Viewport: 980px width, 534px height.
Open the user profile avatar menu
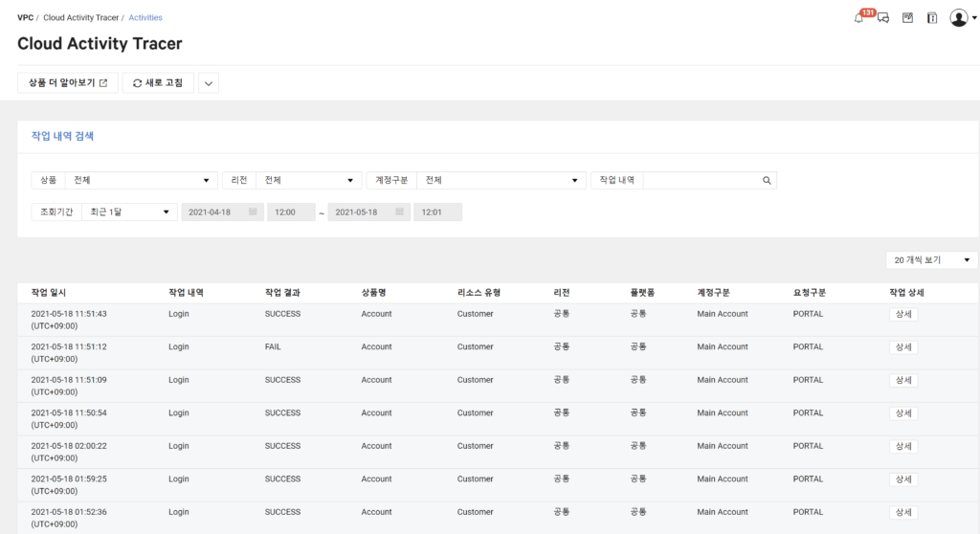click(959, 17)
